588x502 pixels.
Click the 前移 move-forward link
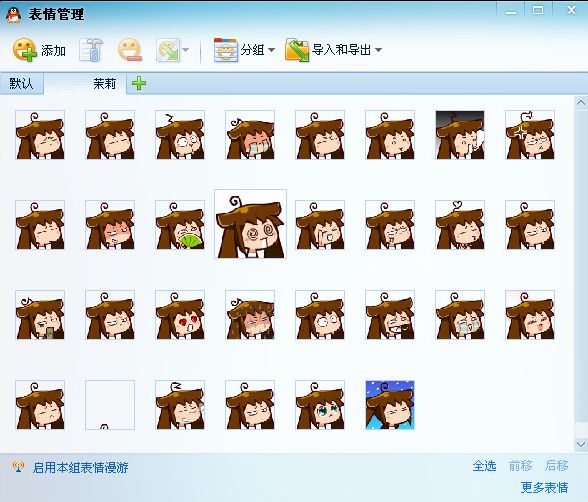point(520,466)
